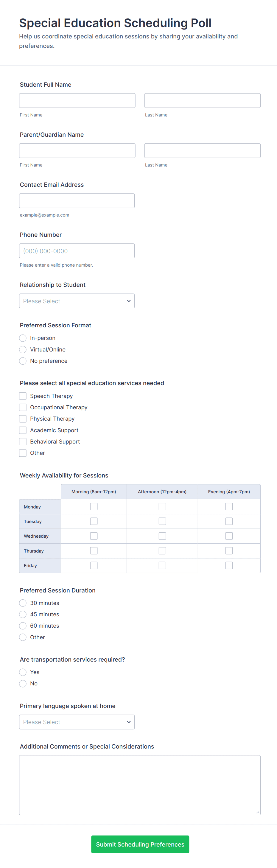Viewport: 277px width, 868px height.
Task: Enable the Behavioral Support checkbox
Action: coord(23,441)
